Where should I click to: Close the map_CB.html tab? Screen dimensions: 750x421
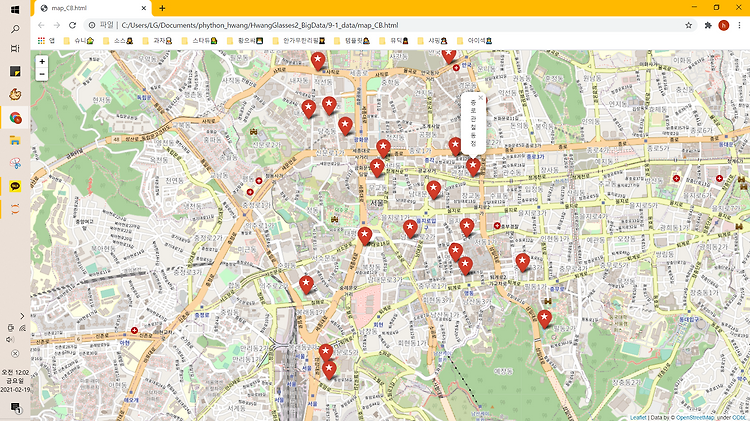pos(144,8)
